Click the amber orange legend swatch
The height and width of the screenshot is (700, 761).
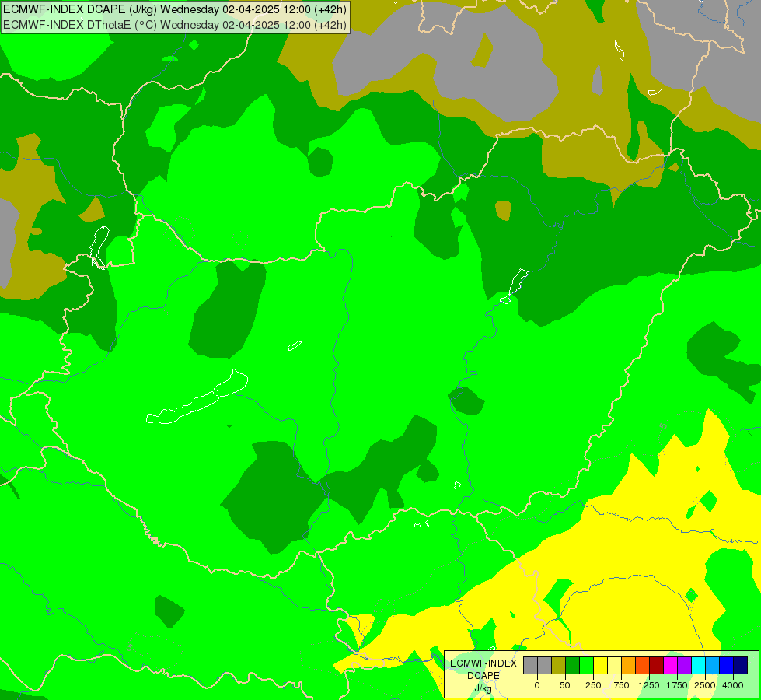tap(629, 666)
